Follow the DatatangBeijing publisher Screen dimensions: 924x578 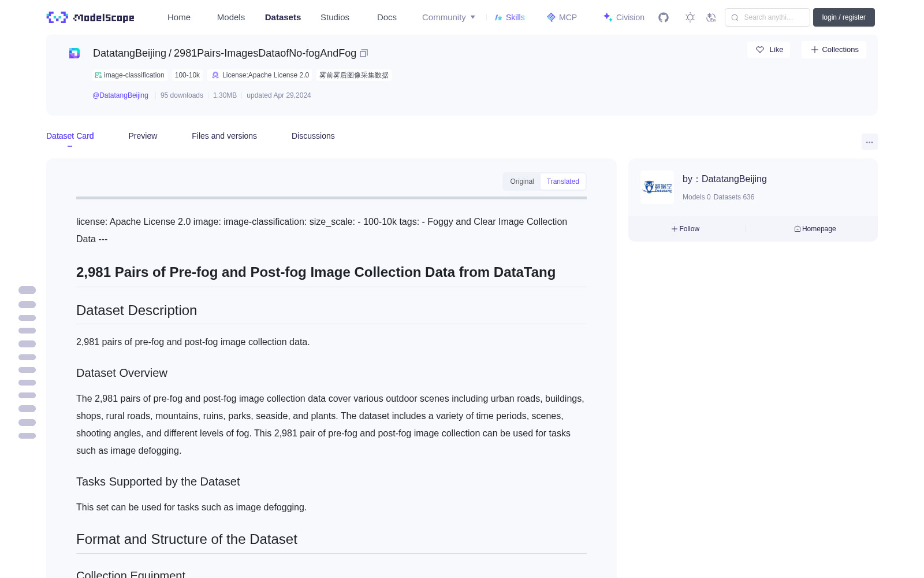[x=685, y=229]
